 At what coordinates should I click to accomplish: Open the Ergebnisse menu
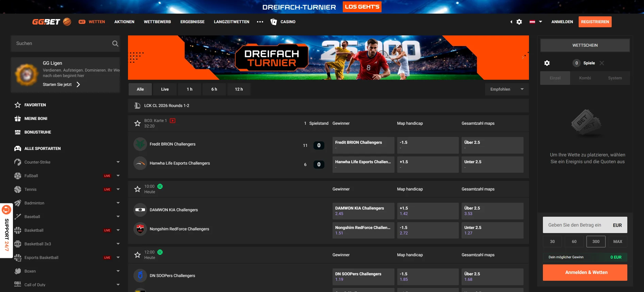click(192, 22)
